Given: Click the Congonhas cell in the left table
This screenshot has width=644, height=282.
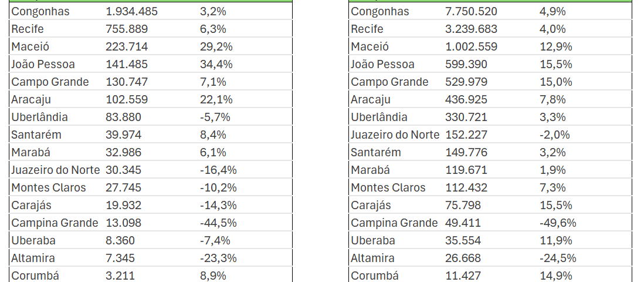Looking at the screenshot, I should (40, 11).
